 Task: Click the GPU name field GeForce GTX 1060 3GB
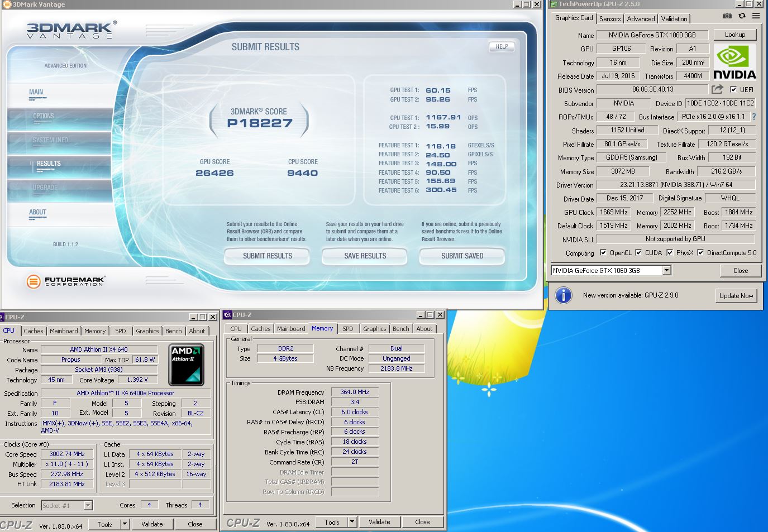click(x=652, y=35)
